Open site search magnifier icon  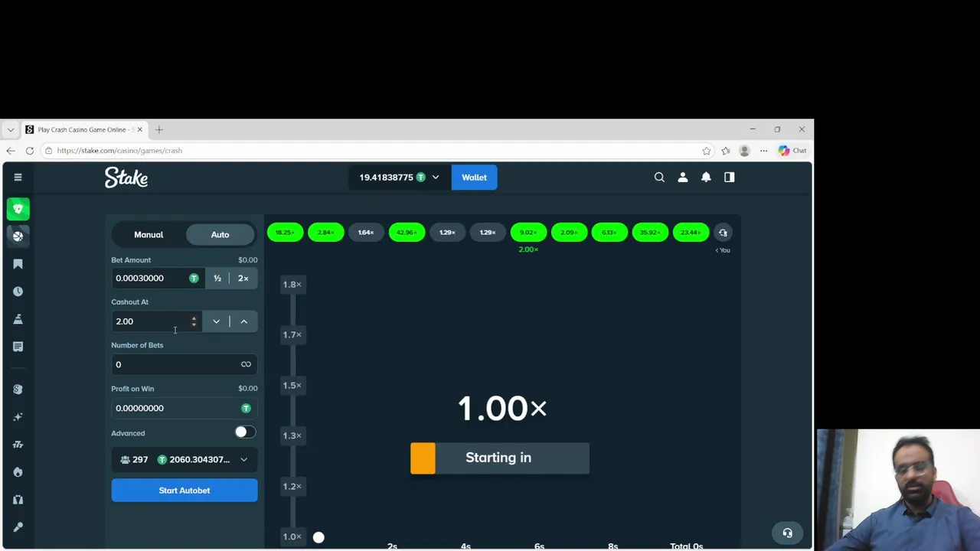(659, 177)
